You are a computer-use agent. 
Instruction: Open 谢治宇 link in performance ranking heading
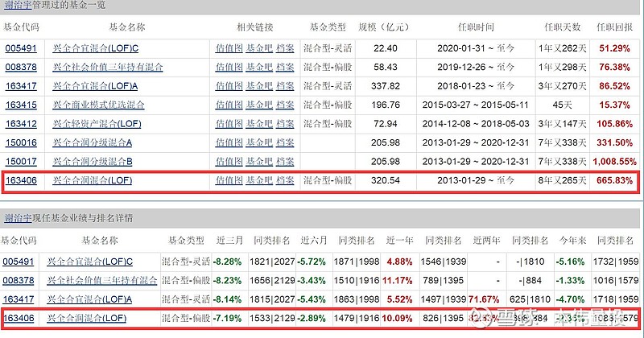(18, 218)
